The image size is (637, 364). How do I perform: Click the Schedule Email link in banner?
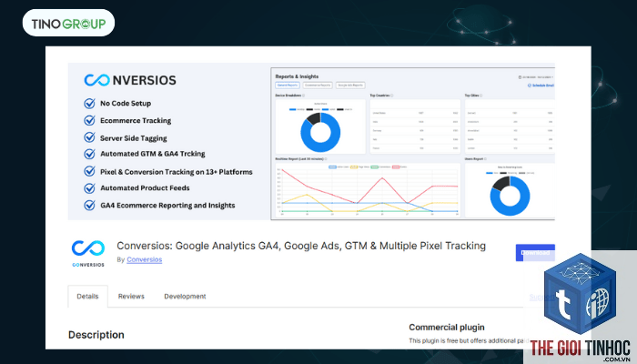pyautogui.click(x=541, y=86)
